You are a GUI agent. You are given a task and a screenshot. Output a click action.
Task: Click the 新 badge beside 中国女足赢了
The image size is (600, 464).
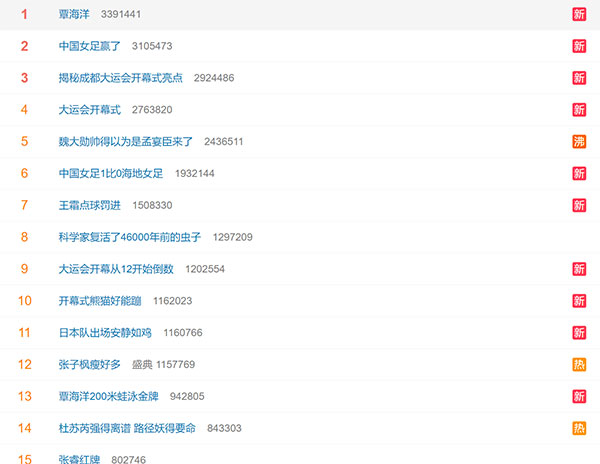pyautogui.click(x=579, y=47)
